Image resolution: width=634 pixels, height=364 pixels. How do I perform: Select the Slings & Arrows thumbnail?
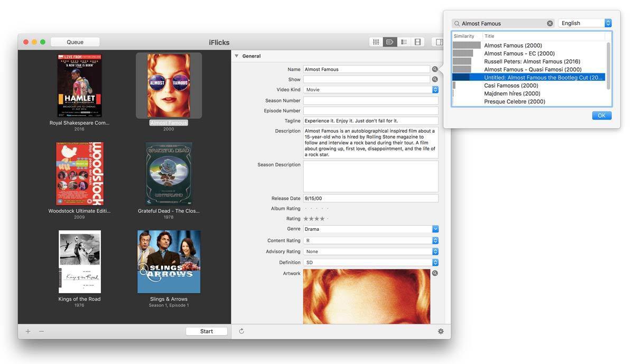169,262
